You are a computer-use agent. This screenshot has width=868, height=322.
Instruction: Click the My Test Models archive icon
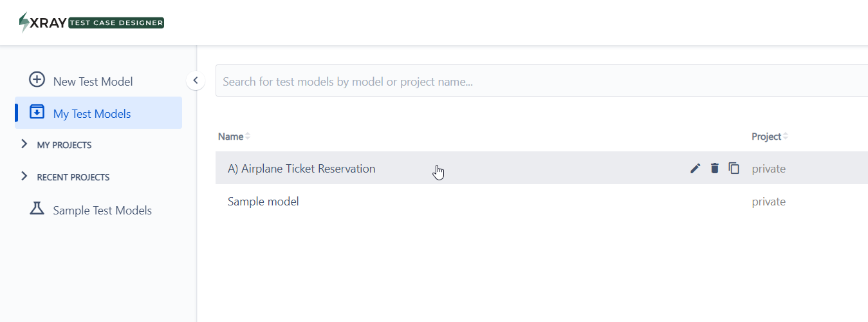tap(37, 112)
